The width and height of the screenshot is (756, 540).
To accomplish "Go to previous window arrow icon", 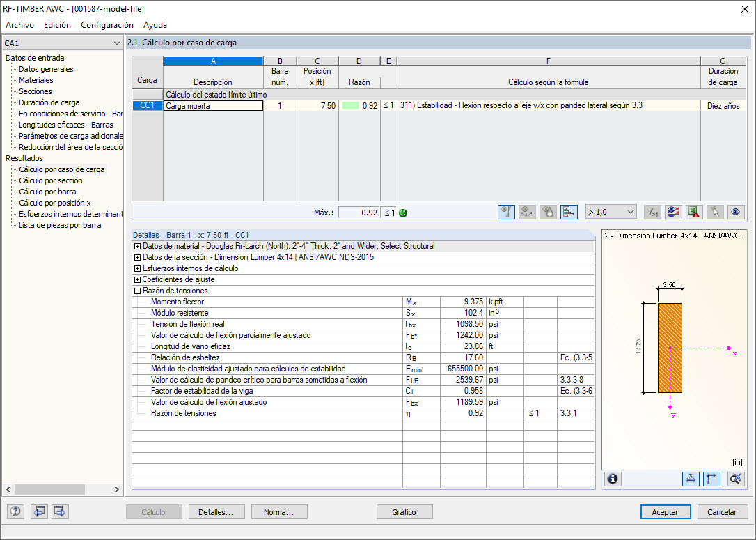I will tap(39, 511).
